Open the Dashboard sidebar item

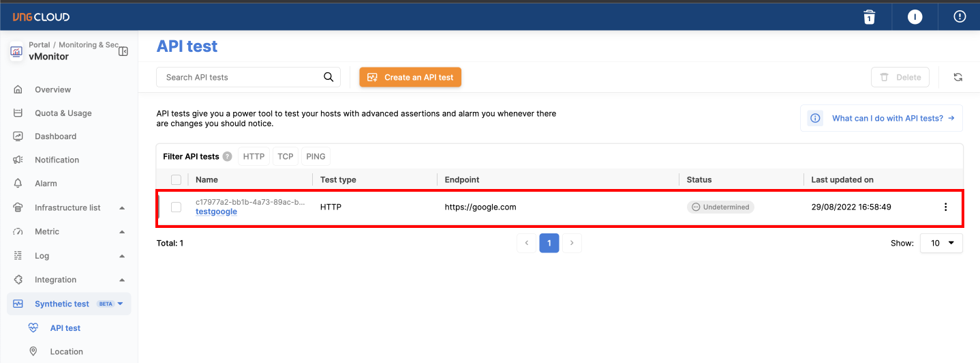click(55, 136)
